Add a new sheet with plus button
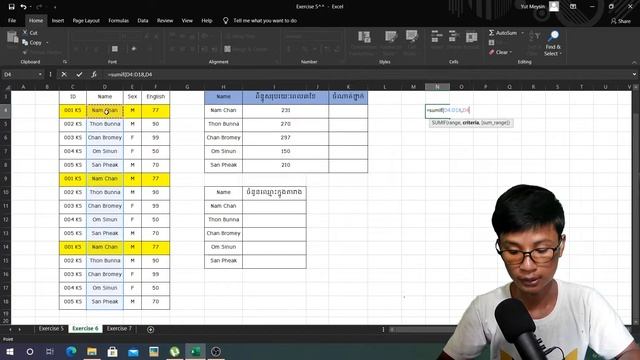 pyautogui.click(x=150, y=329)
